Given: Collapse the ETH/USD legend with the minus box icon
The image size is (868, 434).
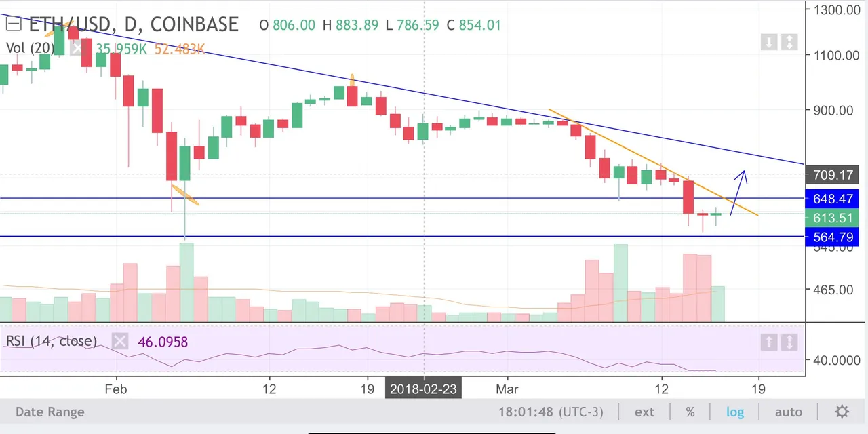Looking at the screenshot, I should click(x=14, y=24).
